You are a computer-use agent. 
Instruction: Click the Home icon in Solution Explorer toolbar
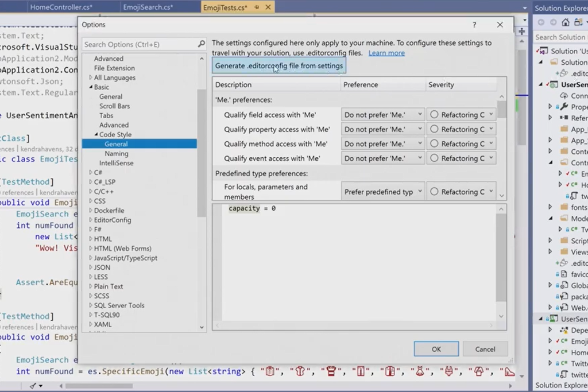(566, 23)
